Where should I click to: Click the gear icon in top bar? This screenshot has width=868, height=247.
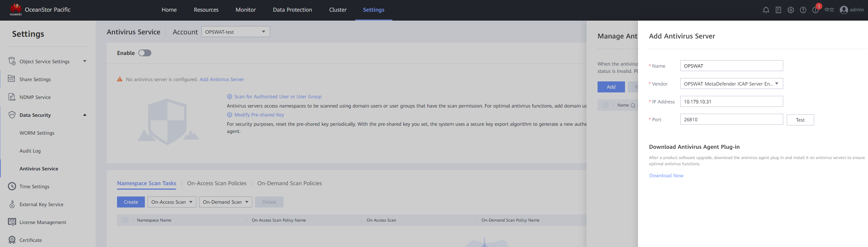pyautogui.click(x=790, y=10)
